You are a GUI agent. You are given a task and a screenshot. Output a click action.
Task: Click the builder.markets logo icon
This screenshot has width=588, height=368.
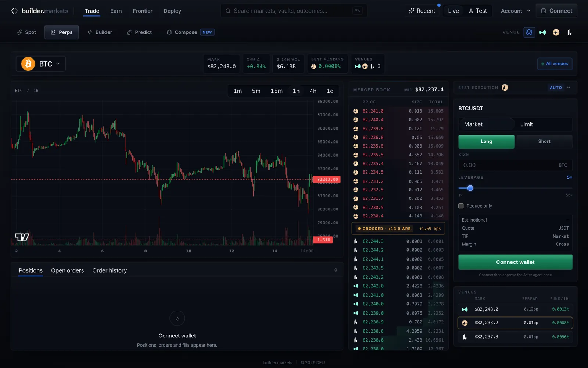pyautogui.click(x=14, y=11)
